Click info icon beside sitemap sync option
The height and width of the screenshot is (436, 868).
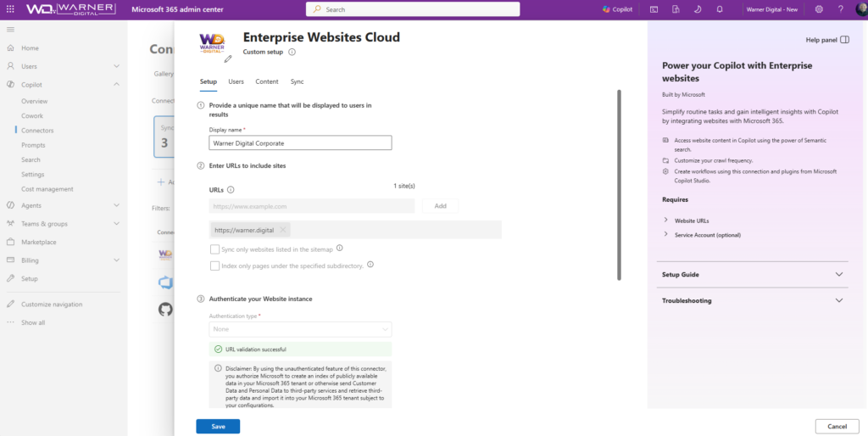click(339, 249)
